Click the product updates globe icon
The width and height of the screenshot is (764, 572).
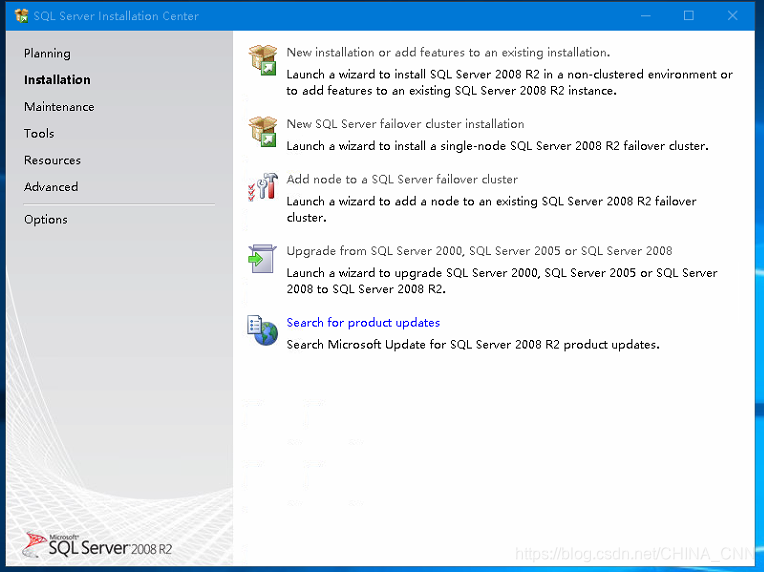[x=262, y=330]
